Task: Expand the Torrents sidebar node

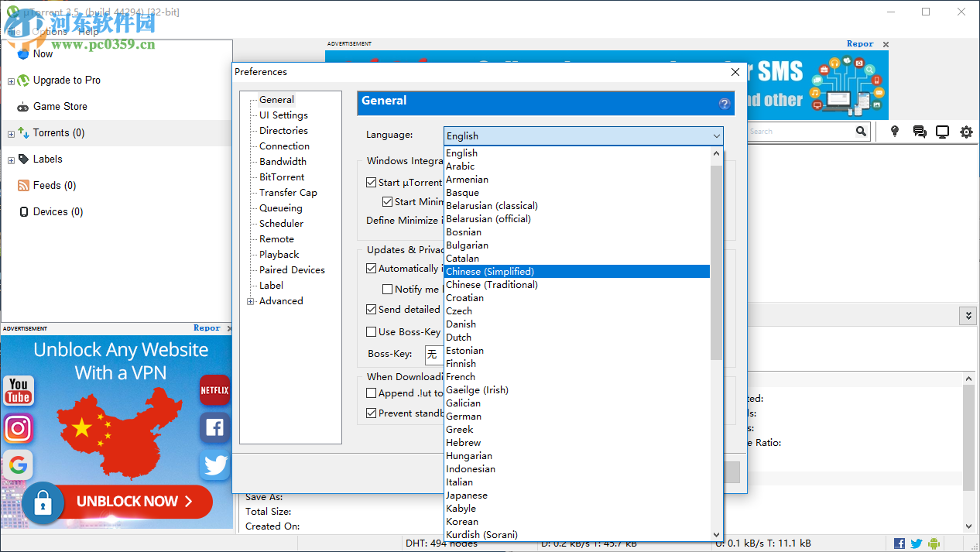Action: pyautogui.click(x=11, y=134)
